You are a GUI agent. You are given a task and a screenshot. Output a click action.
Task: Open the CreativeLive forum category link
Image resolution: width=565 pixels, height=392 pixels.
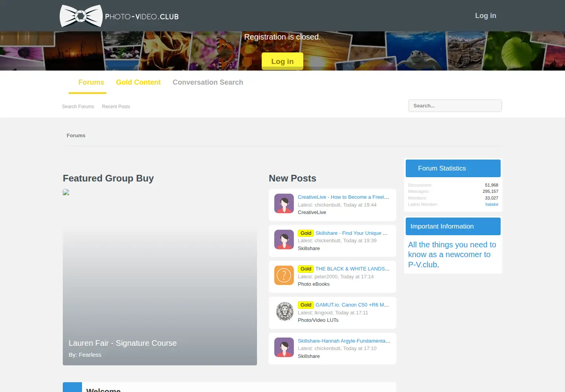coord(312,212)
